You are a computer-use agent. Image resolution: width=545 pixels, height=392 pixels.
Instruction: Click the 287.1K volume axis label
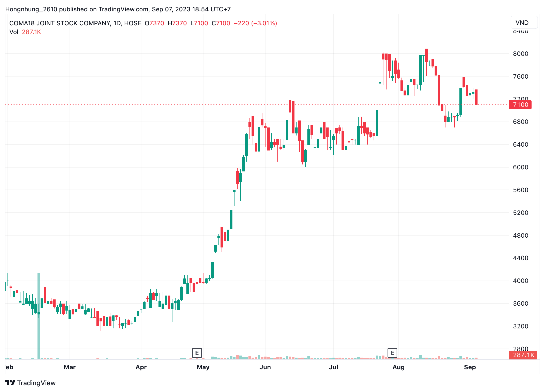(523, 355)
